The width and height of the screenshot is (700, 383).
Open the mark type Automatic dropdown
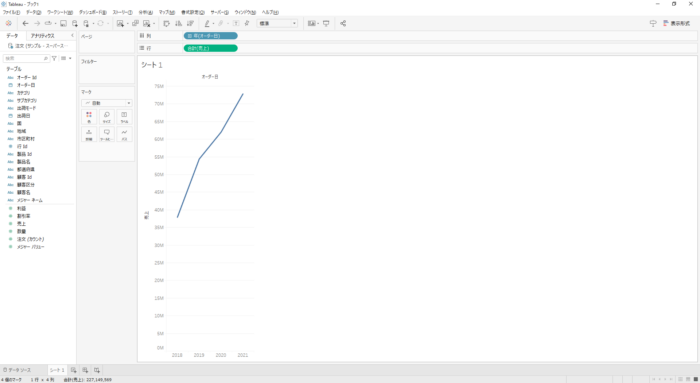tap(107, 103)
